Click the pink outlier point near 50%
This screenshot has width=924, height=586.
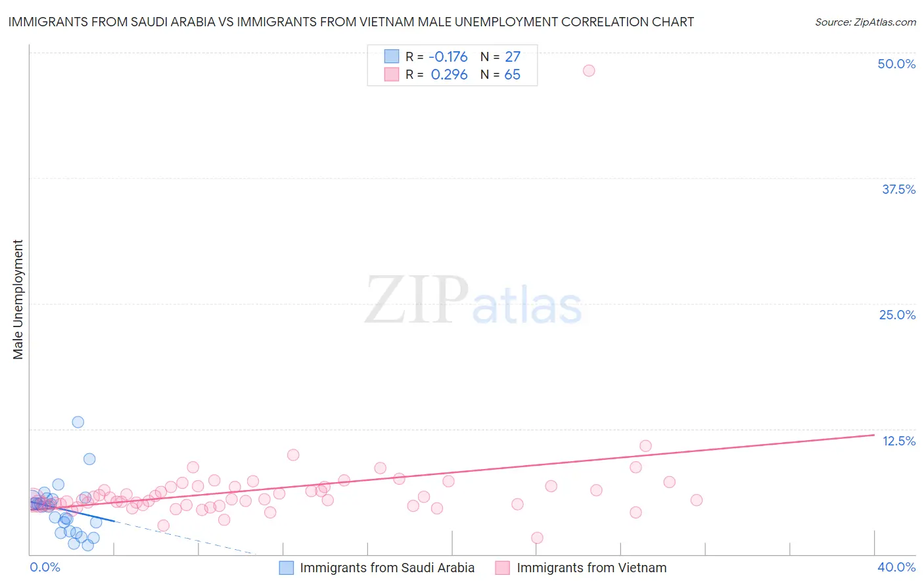click(589, 70)
